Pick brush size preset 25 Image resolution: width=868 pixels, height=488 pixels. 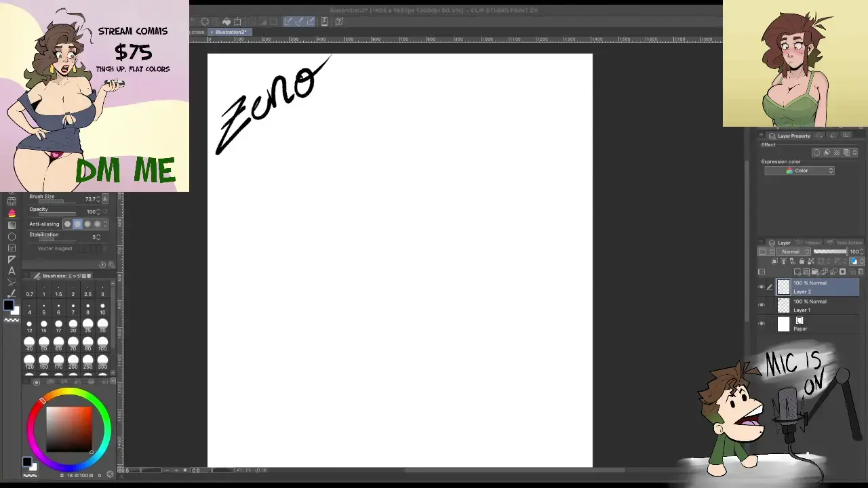click(87, 327)
